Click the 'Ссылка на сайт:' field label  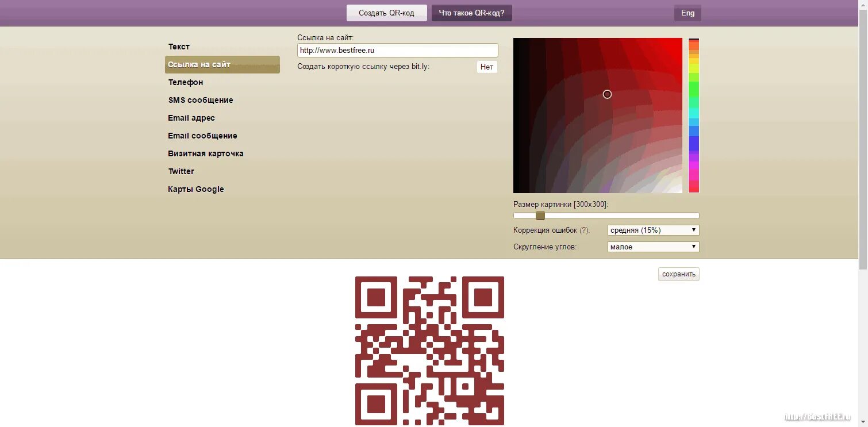[325, 37]
